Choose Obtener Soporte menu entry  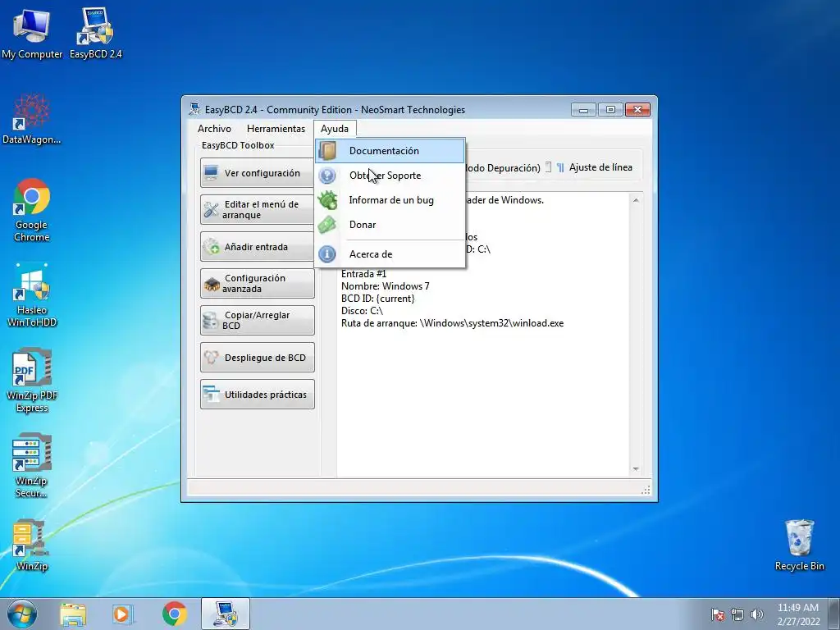[390, 176]
